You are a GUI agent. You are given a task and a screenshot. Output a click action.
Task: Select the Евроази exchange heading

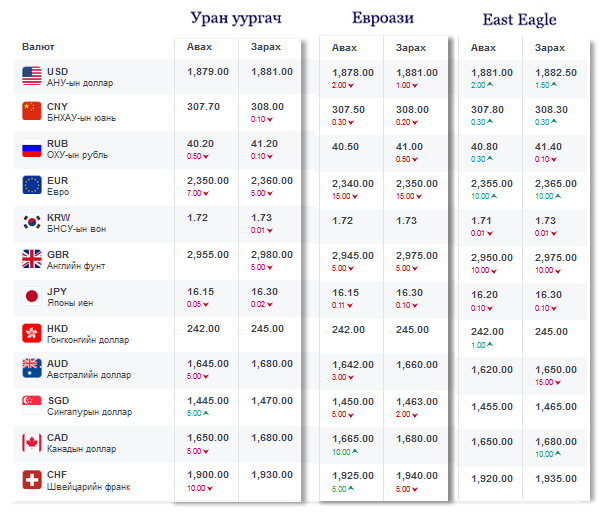383,19
